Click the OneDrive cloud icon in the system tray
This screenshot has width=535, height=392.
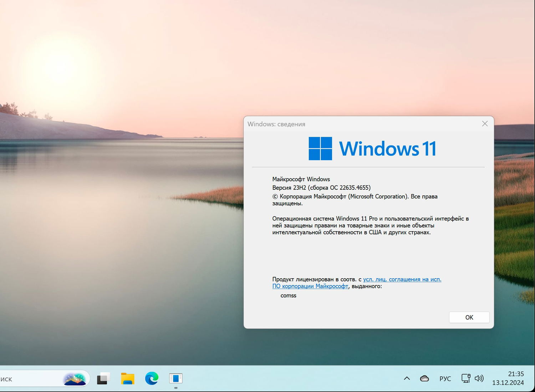pyautogui.click(x=424, y=378)
